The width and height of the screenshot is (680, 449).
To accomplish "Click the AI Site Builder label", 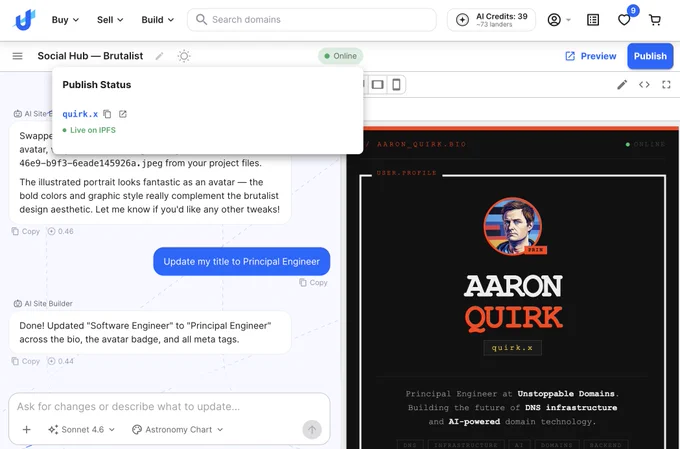I will 43,304.
